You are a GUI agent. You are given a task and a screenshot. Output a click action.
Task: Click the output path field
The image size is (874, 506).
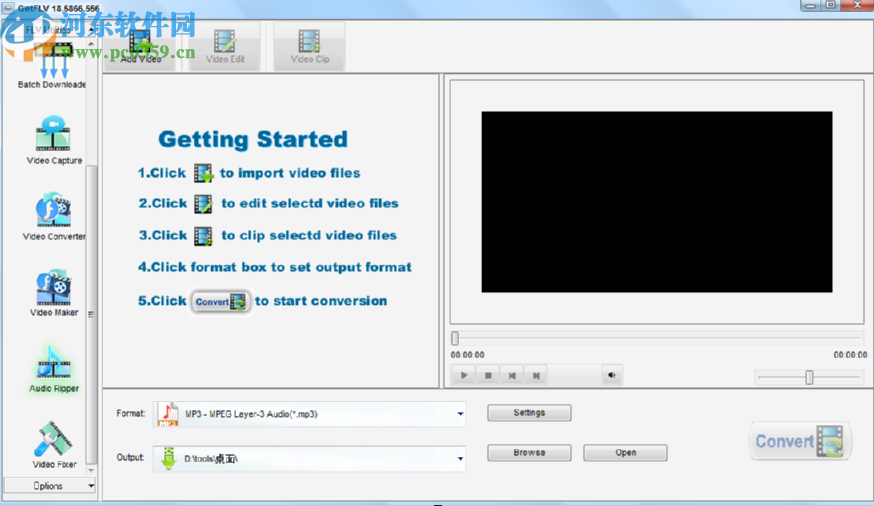tap(309, 459)
